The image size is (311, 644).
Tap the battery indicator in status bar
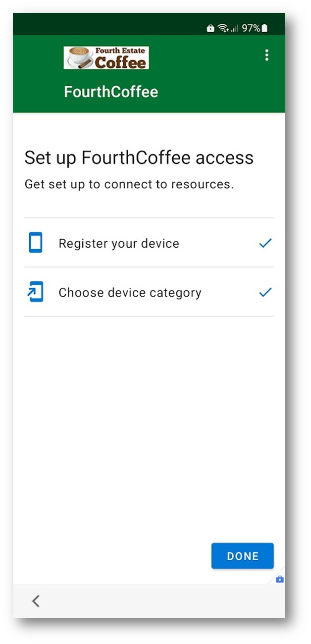(264, 28)
